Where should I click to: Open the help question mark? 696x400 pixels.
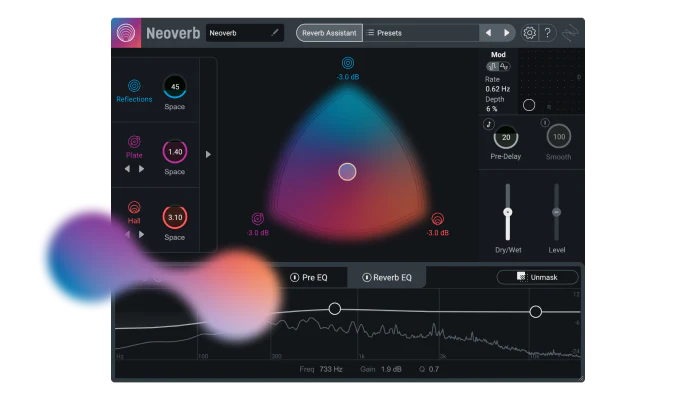[548, 33]
